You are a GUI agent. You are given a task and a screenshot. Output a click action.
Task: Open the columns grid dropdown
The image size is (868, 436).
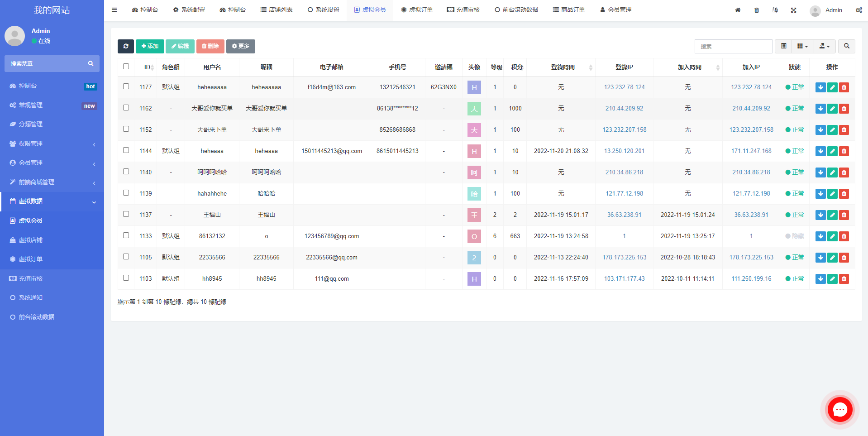point(802,46)
